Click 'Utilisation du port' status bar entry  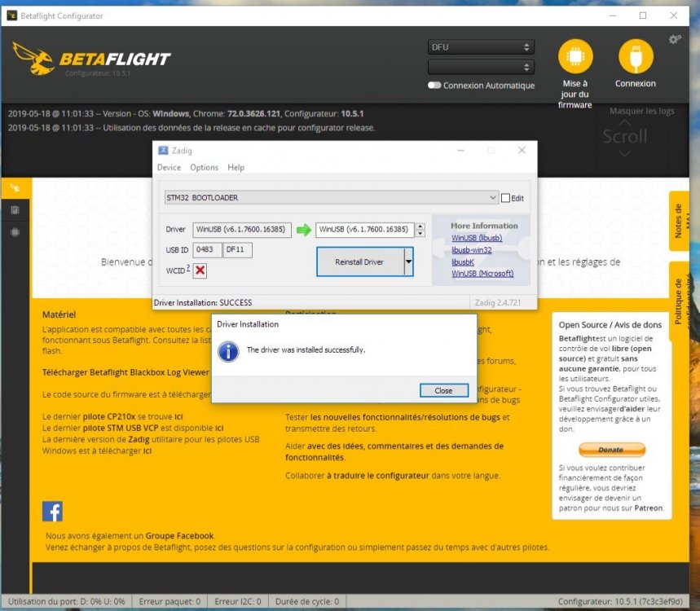point(67,601)
